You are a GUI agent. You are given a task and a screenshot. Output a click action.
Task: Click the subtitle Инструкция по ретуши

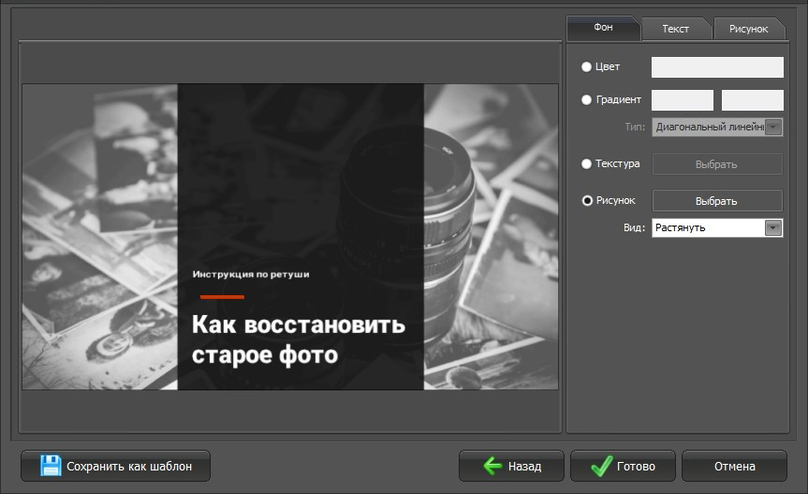(251, 274)
